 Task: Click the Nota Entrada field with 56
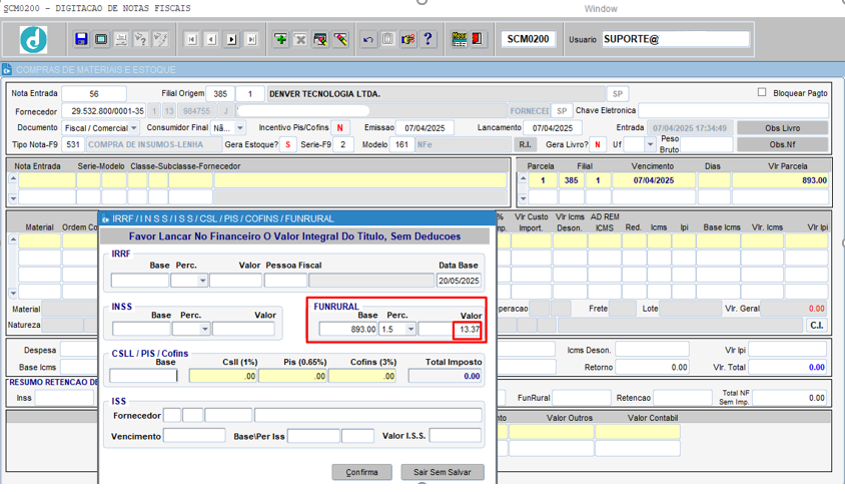click(x=94, y=94)
